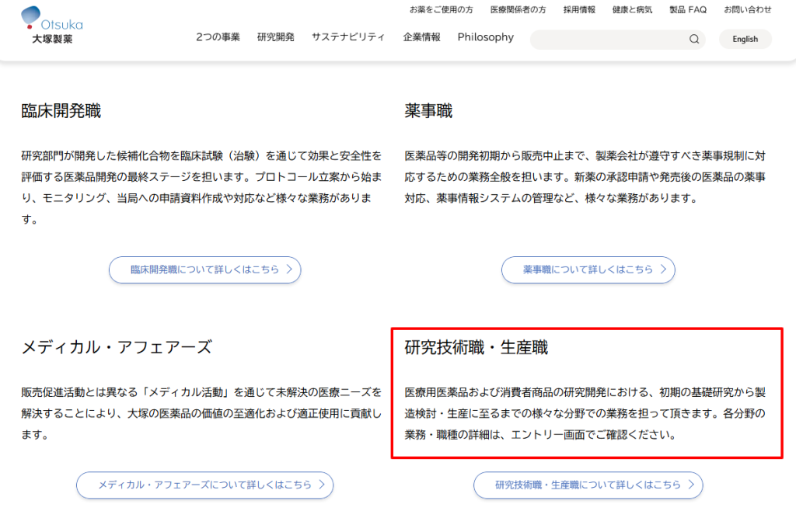Open the Philosophy menu
This screenshot has width=796, height=532.
coord(485,37)
